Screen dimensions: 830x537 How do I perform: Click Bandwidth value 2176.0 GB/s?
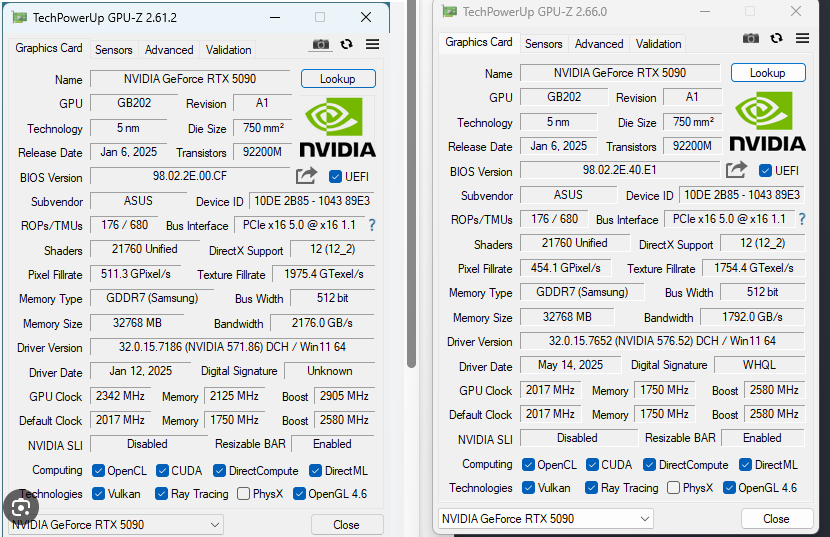click(322, 323)
